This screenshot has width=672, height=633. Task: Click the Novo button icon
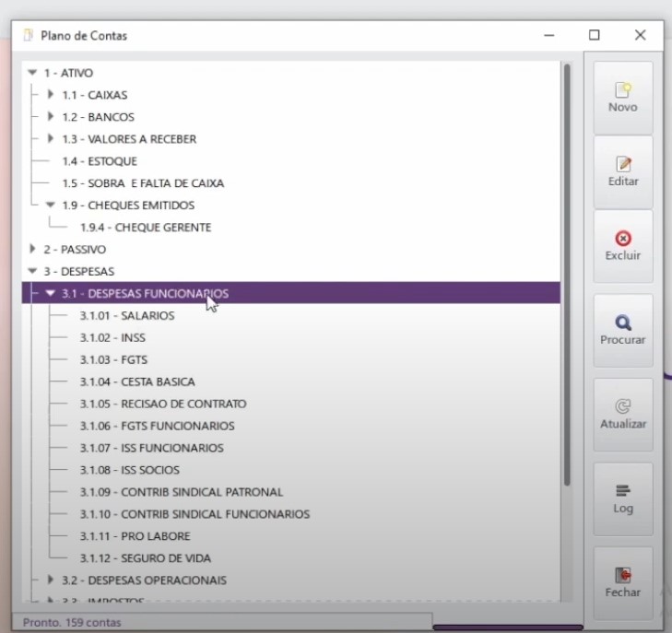pyautogui.click(x=623, y=89)
